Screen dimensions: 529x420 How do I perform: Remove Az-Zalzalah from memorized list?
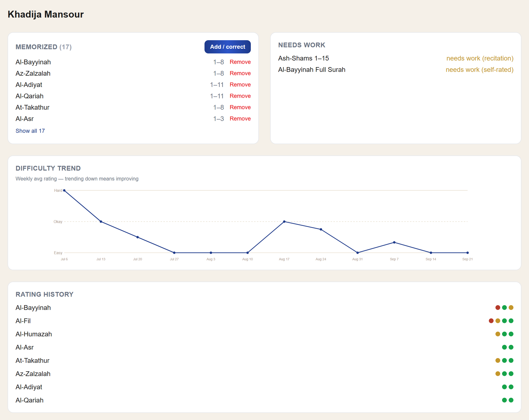(240, 73)
